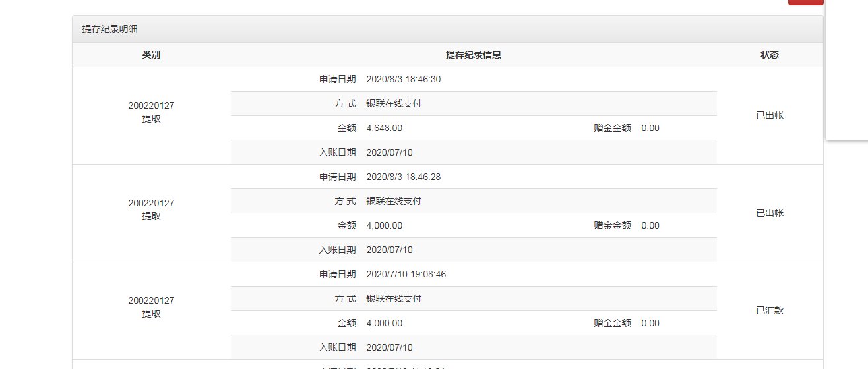
Task: Click 赠金金额 label in the first record
Action: pyautogui.click(x=612, y=128)
